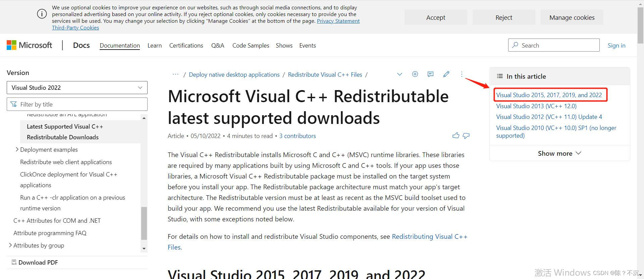Open Redistributing Visual C++ Files link
644x279 pixels.
tap(430, 236)
